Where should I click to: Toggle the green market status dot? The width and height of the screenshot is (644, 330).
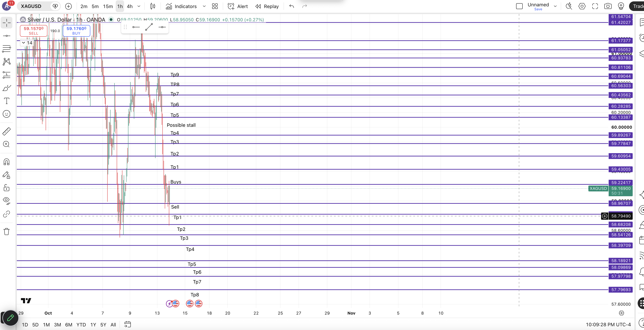[x=111, y=20]
